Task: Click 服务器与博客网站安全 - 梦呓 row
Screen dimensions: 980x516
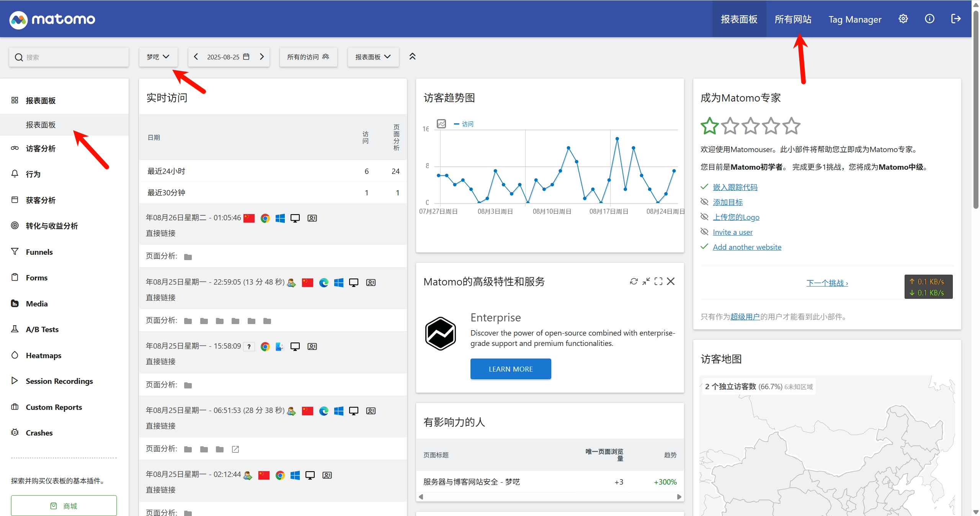Action: click(550, 482)
